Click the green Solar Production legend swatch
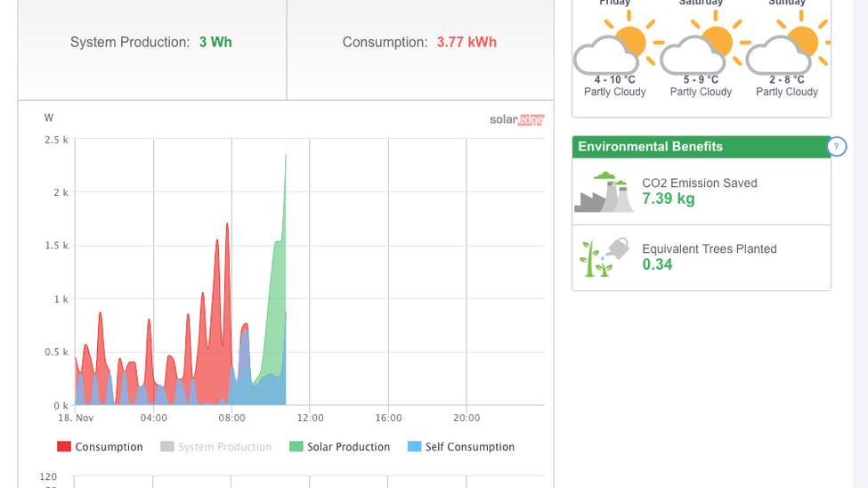868x488 pixels. click(x=296, y=446)
